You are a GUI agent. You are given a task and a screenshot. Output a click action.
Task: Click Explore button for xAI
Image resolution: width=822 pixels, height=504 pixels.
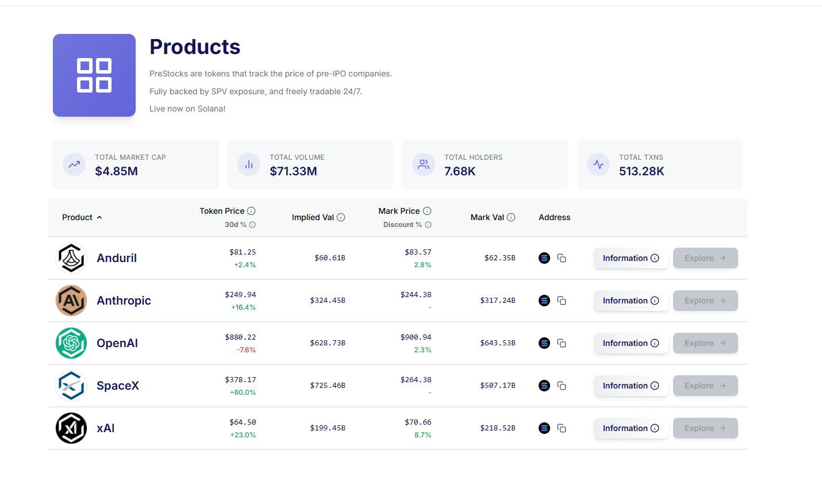705,428
